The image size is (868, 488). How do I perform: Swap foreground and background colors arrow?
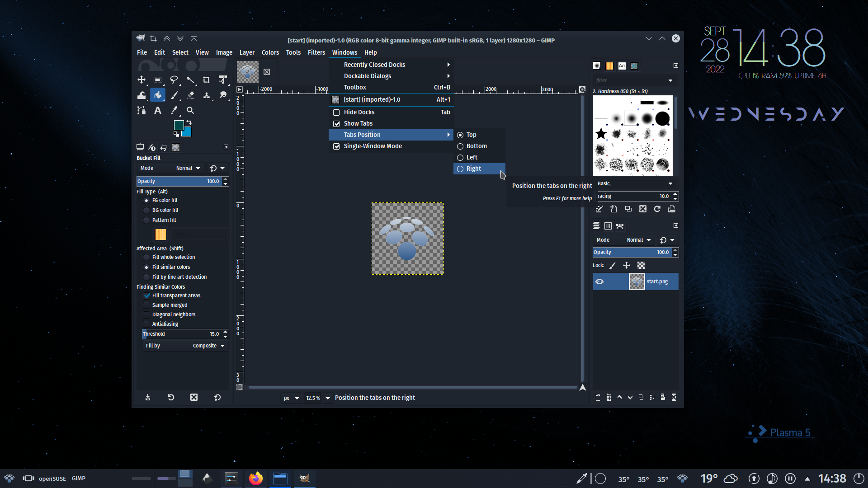click(x=189, y=122)
